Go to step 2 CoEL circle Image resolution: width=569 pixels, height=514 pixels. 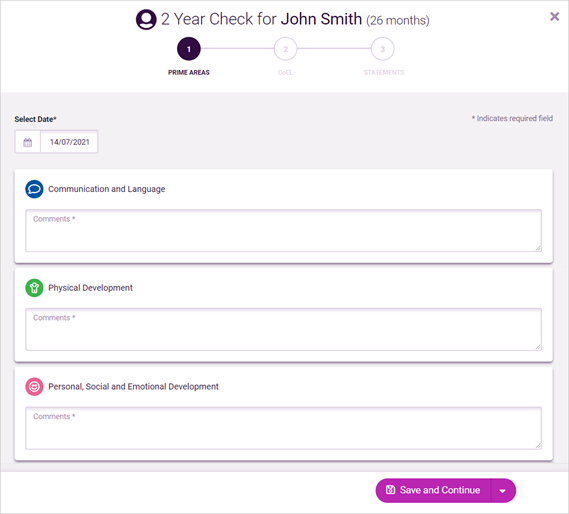(x=286, y=49)
